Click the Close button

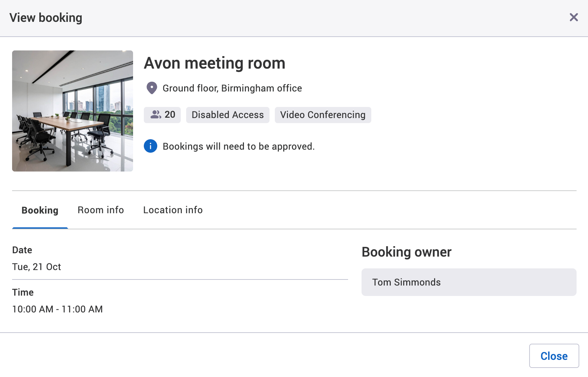pyautogui.click(x=554, y=356)
